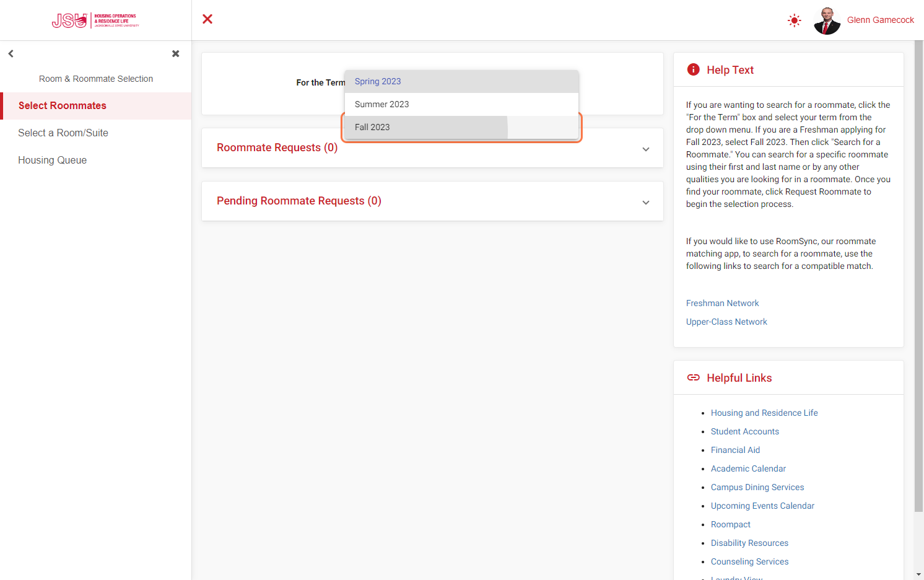
Task: Open the Freshman Network link
Action: click(x=722, y=303)
